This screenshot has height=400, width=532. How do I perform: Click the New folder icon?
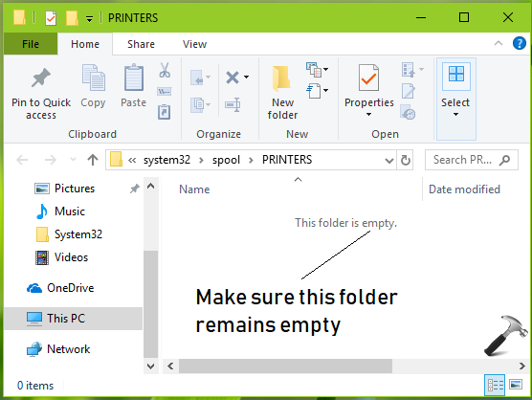[281, 78]
